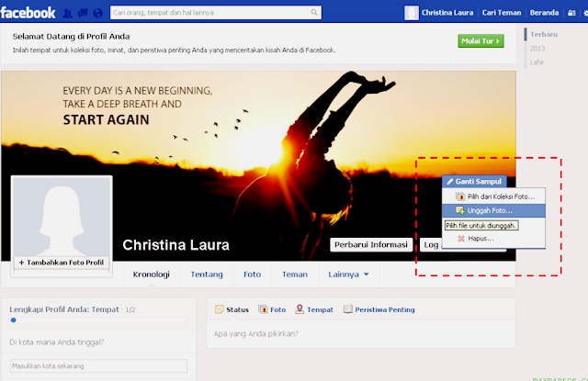Go to Beranda home link
Screen dimensions: 588x381
click(544, 13)
